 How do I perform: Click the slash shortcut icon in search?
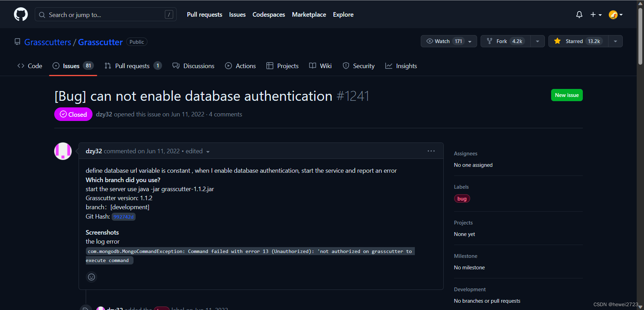(x=169, y=15)
